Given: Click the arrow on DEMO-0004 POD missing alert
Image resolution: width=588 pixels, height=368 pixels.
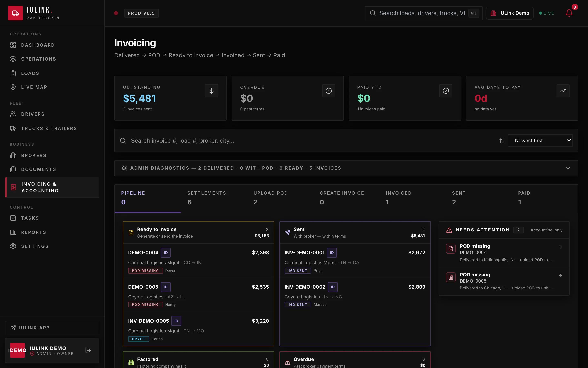Looking at the screenshot, I should coord(560,247).
